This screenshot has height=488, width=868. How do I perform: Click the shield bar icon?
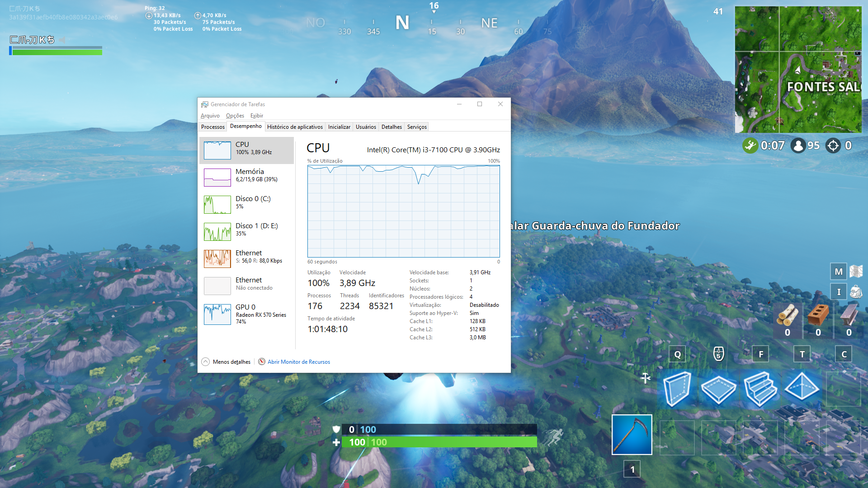coord(336,429)
